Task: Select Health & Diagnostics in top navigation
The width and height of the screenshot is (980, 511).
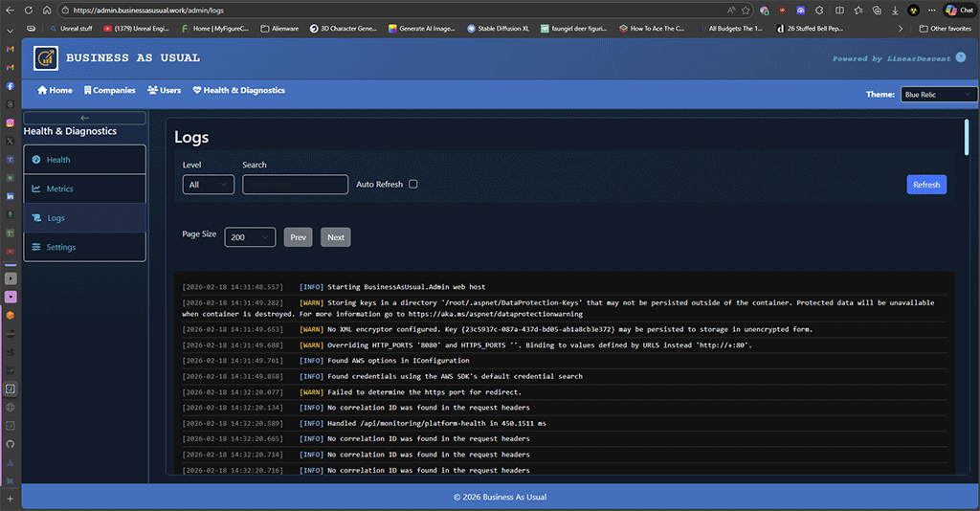Action: (238, 90)
